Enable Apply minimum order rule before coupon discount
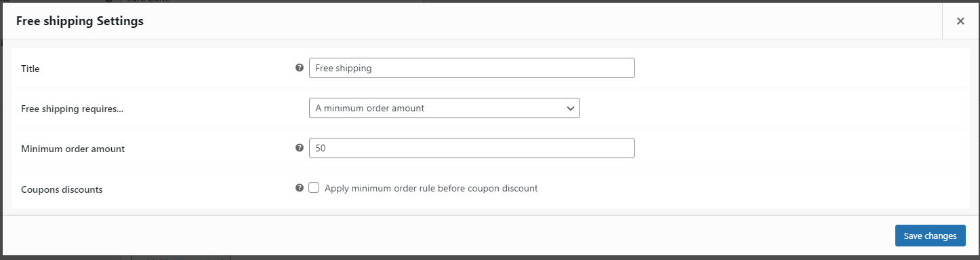 (314, 188)
